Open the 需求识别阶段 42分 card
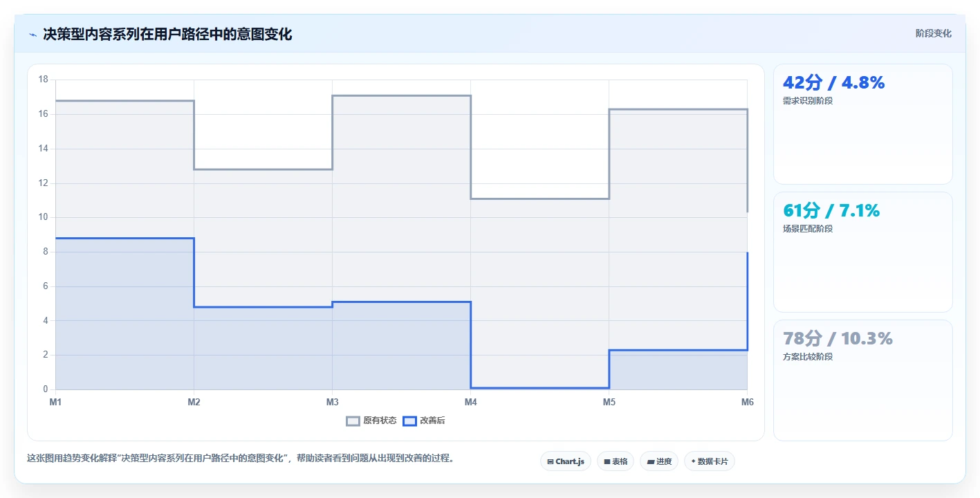980x498 pixels. (x=862, y=124)
